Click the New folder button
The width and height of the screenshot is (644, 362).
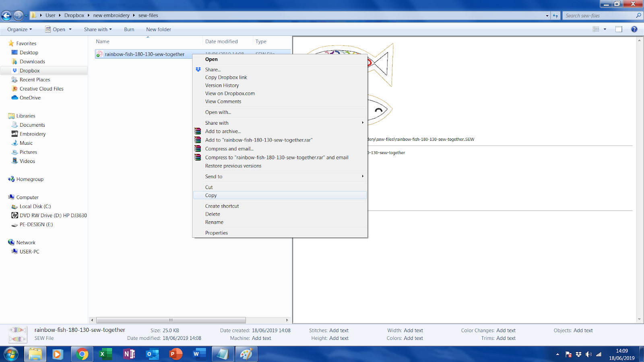tap(159, 29)
